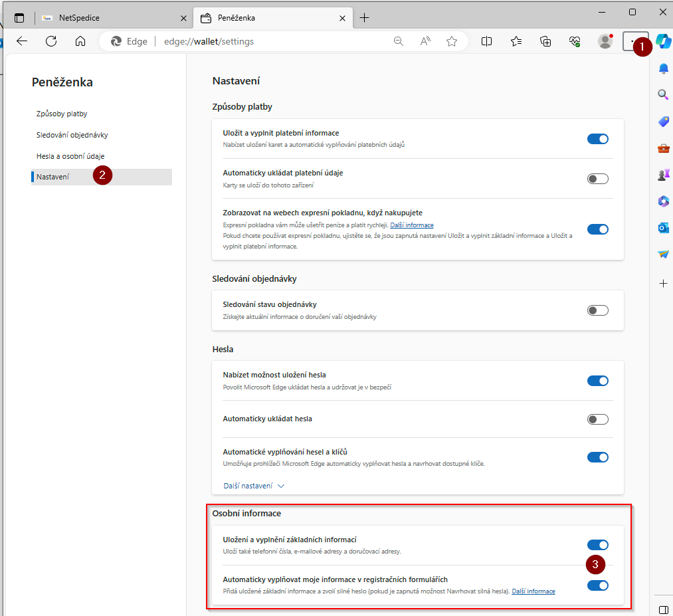Open Shopping tag icon in sidebar
The height and width of the screenshot is (616, 673).
click(663, 122)
